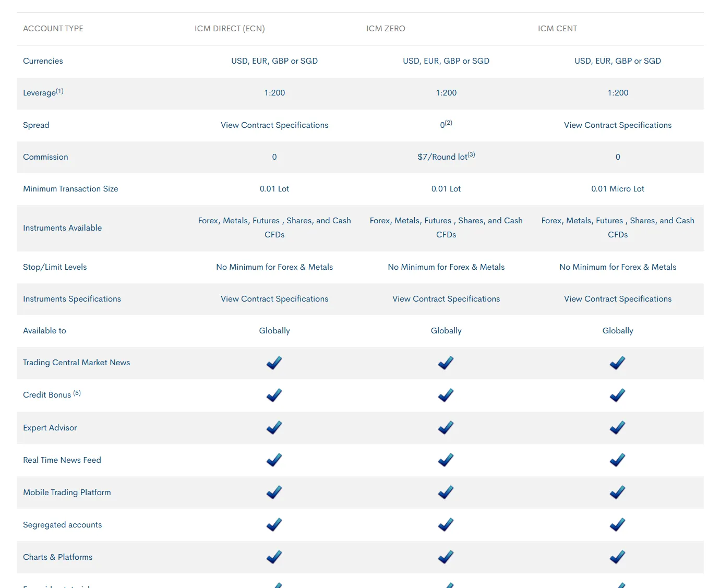Click the Trading Central Market News checkmark for ICM Cent
This screenshot has height=588, width=708.
tap(618, 363)
